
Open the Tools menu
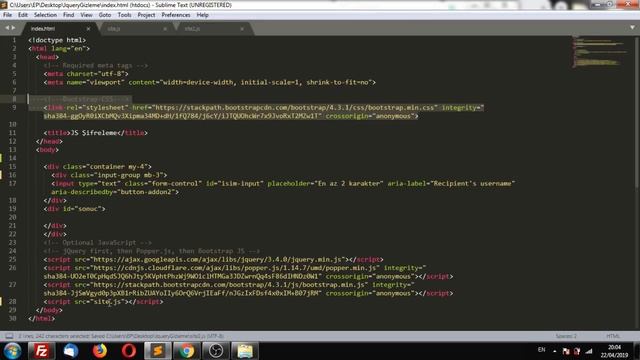(x=124, y=15)
